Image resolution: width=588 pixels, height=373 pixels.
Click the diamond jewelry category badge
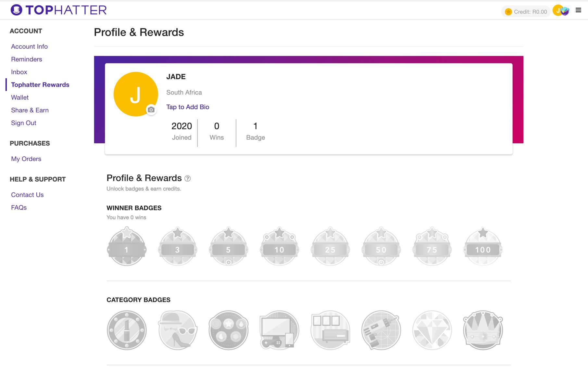point(432,330)
